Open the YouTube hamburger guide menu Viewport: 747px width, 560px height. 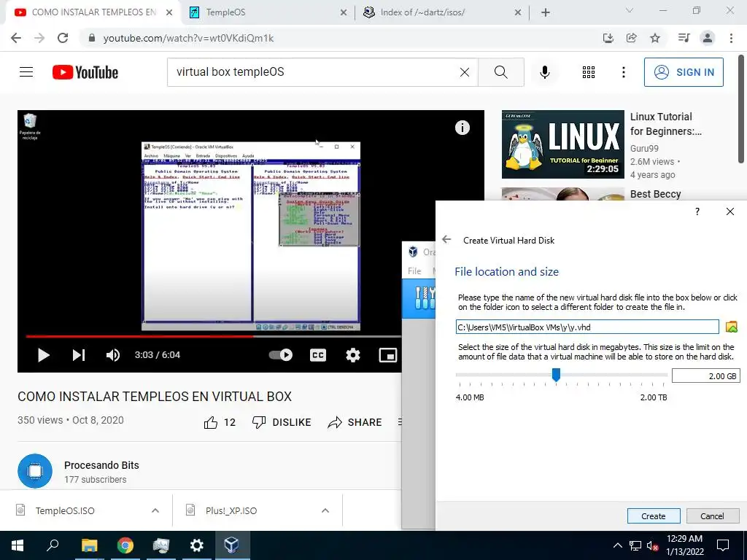(26, 72)
